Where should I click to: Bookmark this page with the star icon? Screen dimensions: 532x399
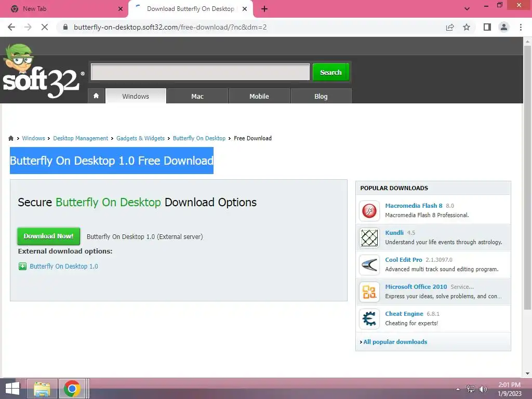[x=467, y=27]
